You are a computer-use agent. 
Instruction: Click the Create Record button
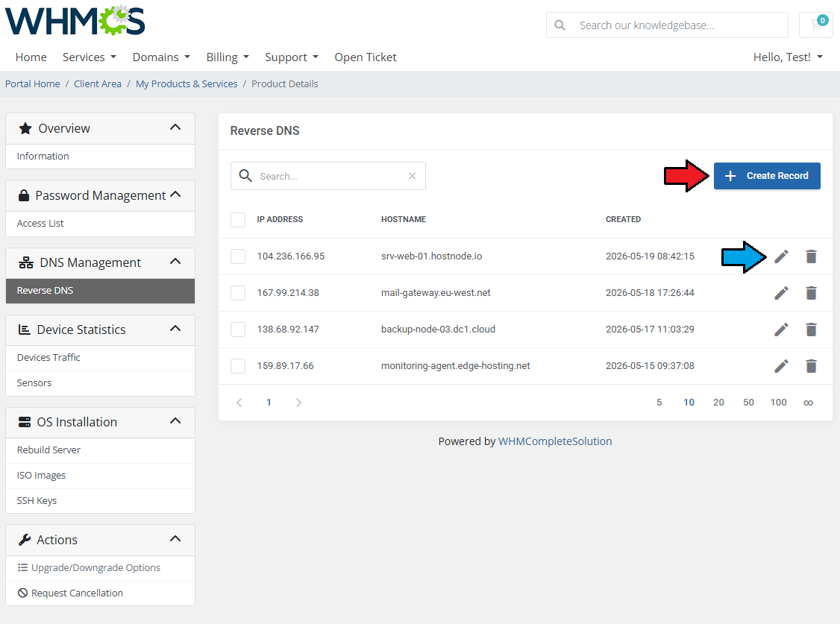(767, 176)
